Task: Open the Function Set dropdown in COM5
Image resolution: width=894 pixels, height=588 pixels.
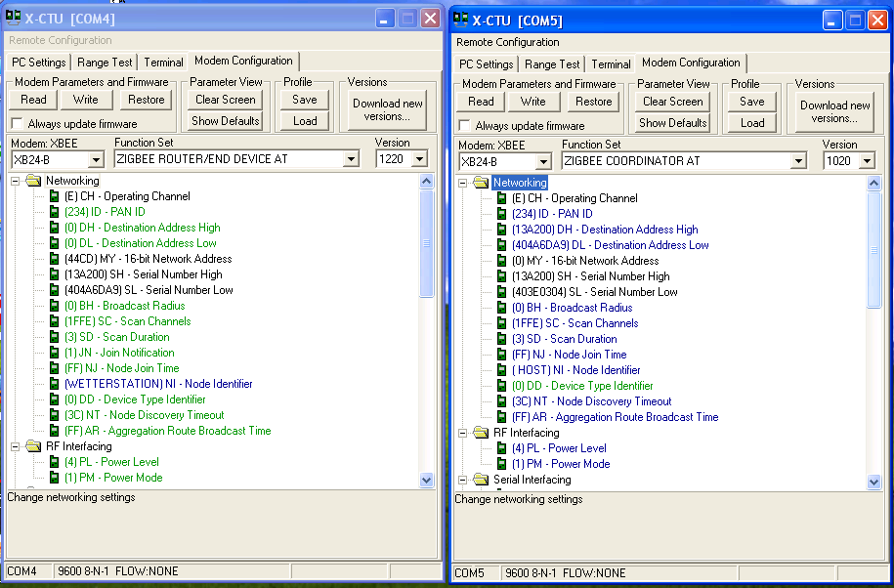Action: point(799,162)
